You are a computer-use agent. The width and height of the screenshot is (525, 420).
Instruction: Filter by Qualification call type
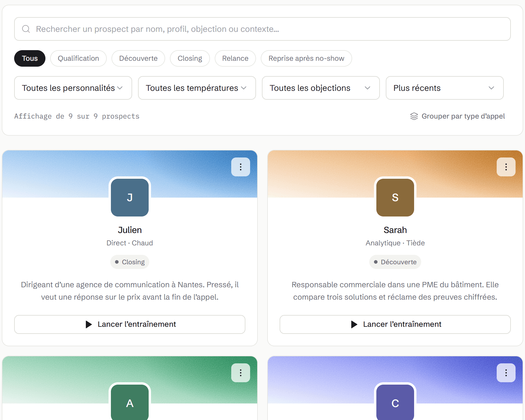pos(78,58)
